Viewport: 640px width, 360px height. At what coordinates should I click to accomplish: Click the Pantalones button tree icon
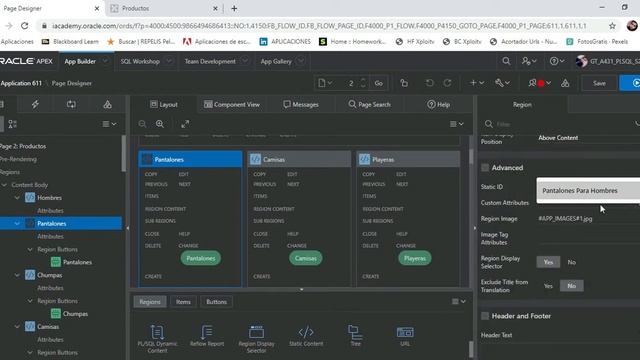pyautogui.click(x=56, y=262)
